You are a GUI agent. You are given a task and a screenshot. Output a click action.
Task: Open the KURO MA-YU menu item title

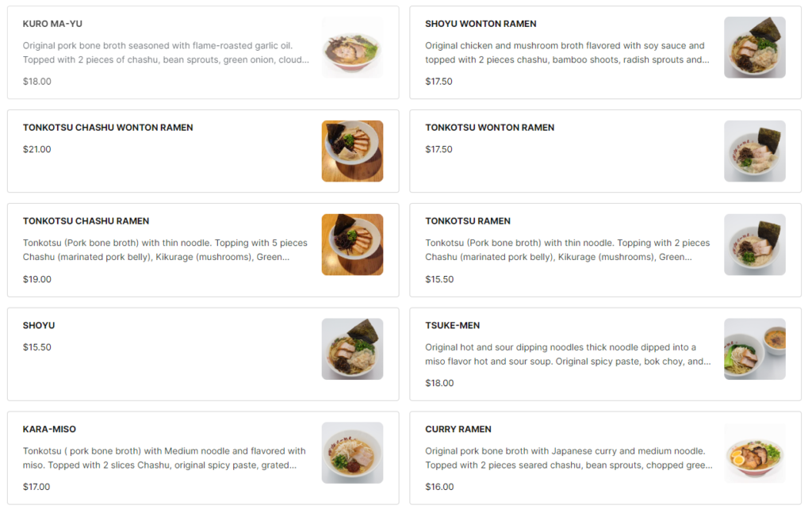[x=52, y=24]
